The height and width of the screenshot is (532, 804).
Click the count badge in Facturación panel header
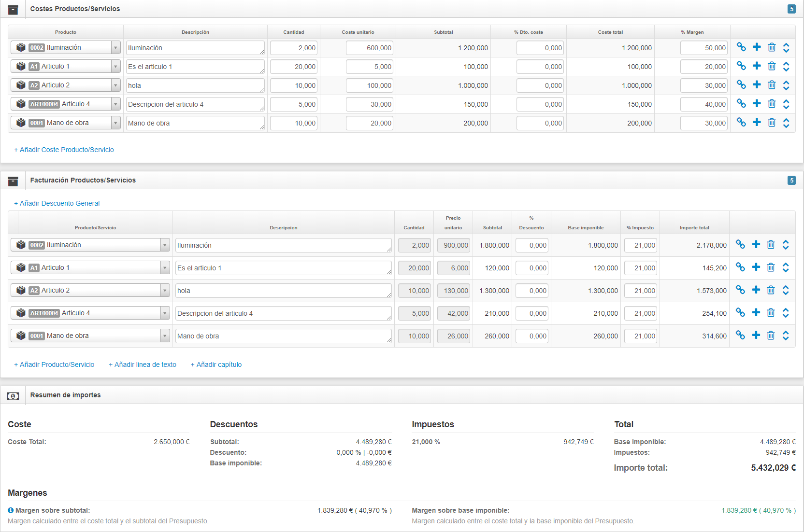(791, 181)
